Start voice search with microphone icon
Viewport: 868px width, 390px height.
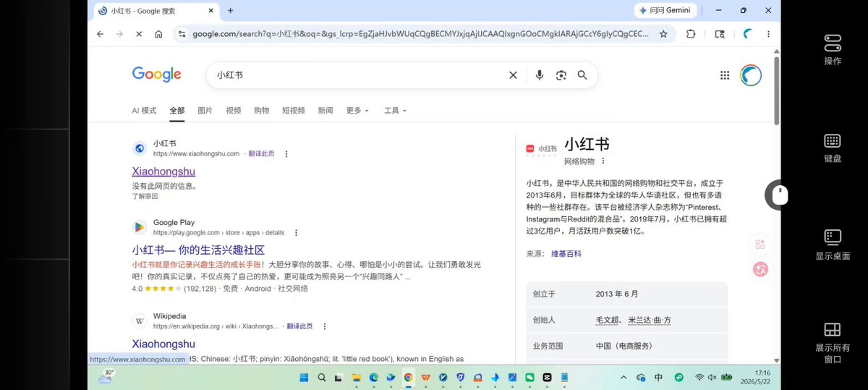pyautogui.click(x=539, y=75)
